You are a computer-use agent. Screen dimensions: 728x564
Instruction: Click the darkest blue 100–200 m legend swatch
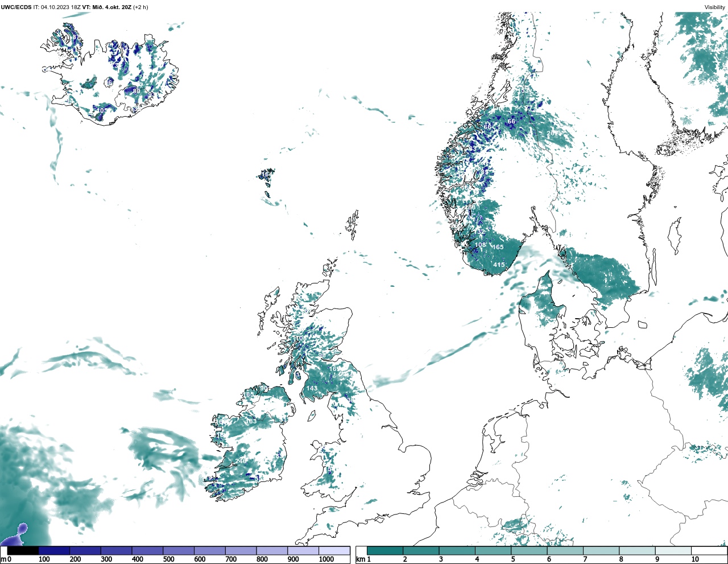(54, 551)
